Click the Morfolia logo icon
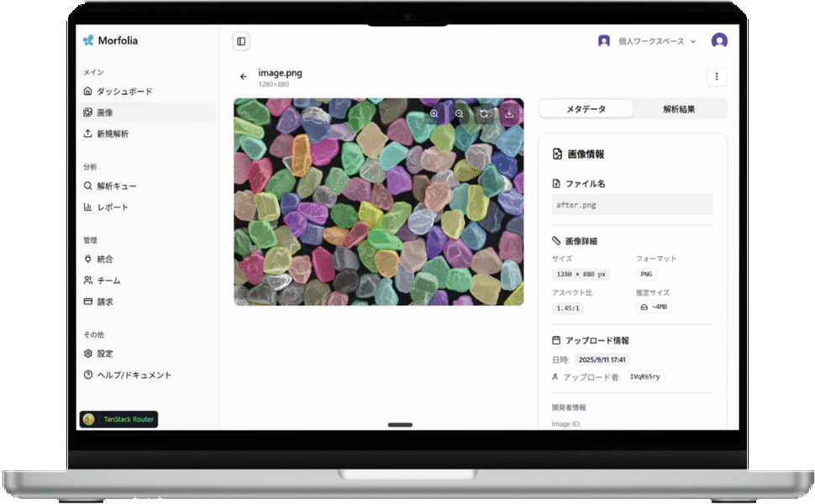 [88, 40]
